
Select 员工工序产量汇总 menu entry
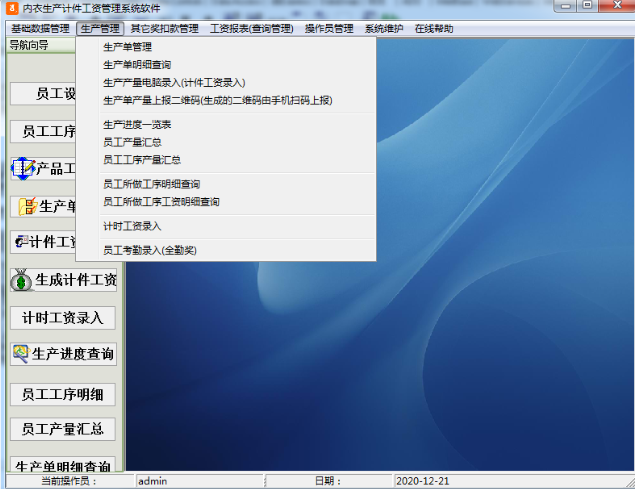(226, 160)
